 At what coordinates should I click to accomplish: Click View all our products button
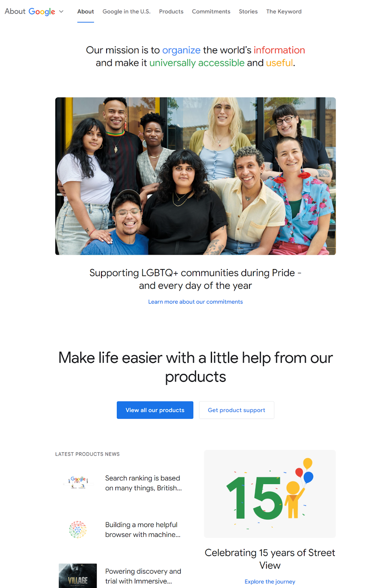155,410
